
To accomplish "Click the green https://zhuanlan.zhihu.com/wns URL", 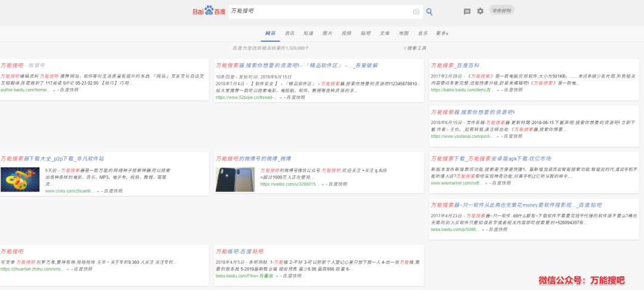I will (32, 270).
